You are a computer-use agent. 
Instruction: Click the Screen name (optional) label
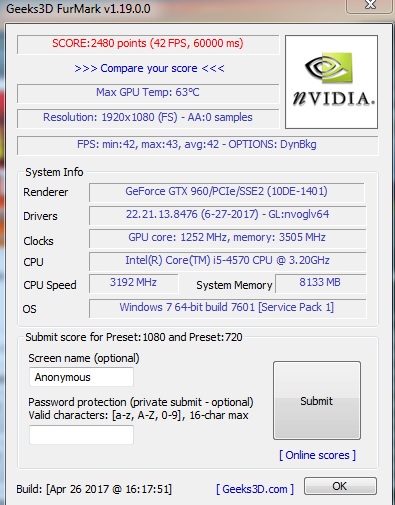click(x=84, y=358)
